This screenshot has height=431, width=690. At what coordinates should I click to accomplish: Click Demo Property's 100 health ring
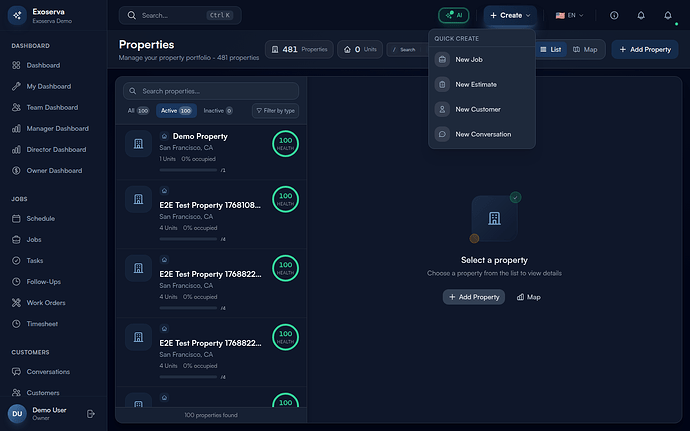click(x=285, y=143)
